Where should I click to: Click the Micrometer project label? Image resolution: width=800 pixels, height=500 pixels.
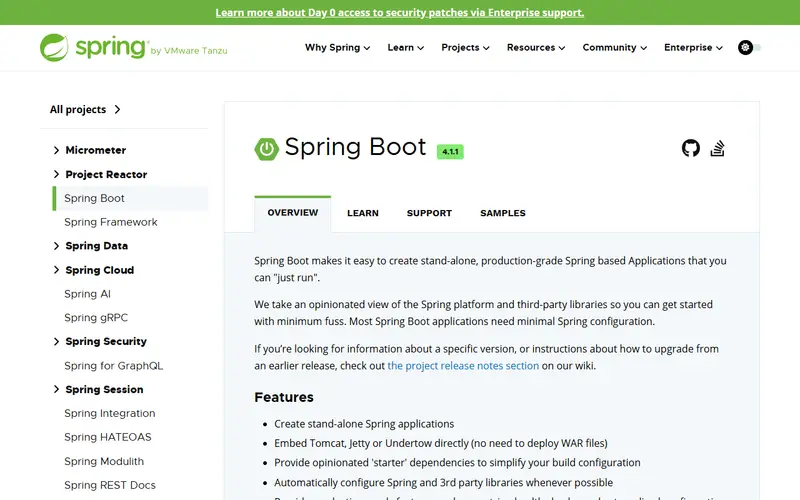click(95, 150)
